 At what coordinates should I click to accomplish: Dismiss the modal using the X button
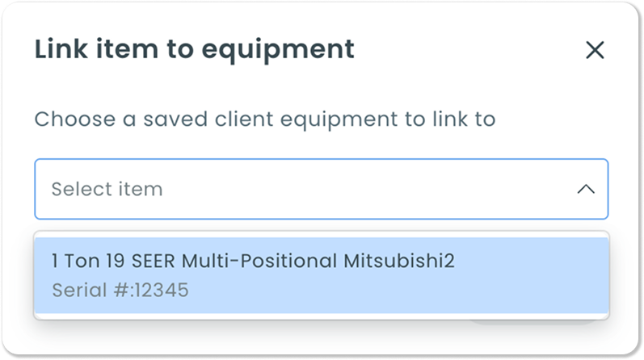point(595,50)
